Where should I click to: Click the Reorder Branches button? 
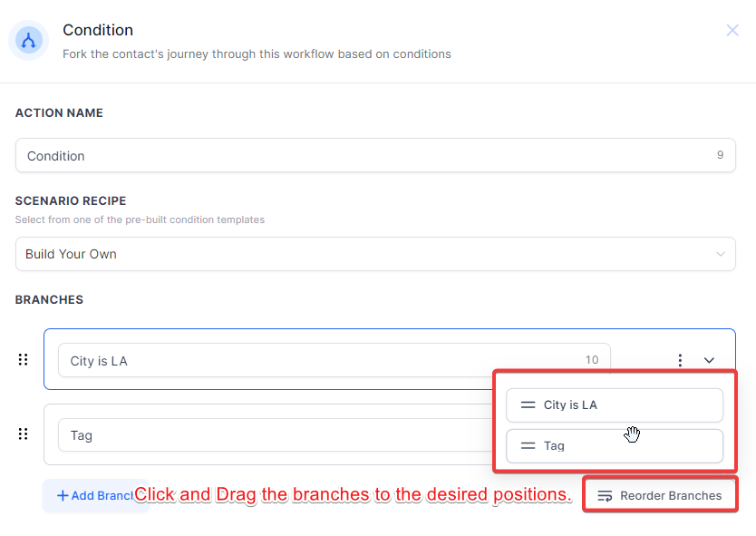pyautogui.click(x=660, y=496)
